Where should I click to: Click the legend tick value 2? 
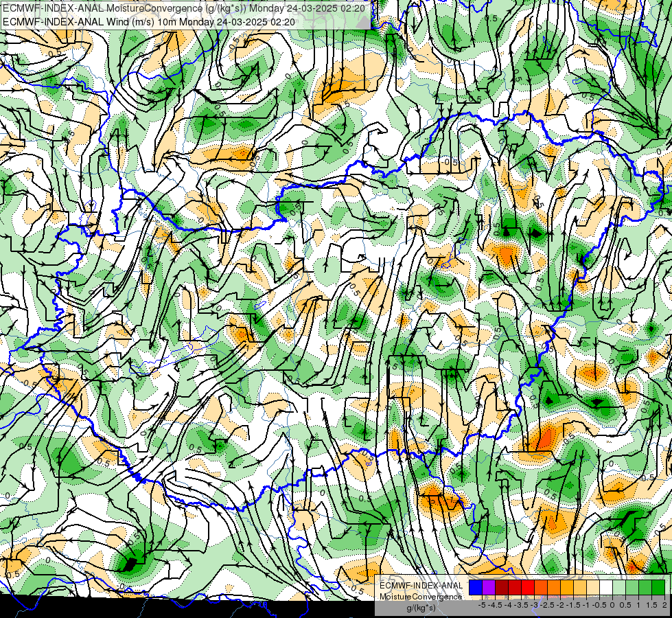pos(664,605)
